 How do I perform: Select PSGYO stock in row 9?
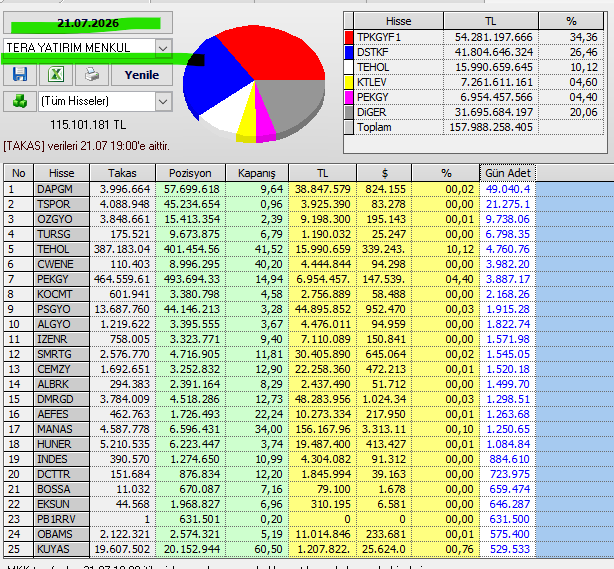point(61,309)
